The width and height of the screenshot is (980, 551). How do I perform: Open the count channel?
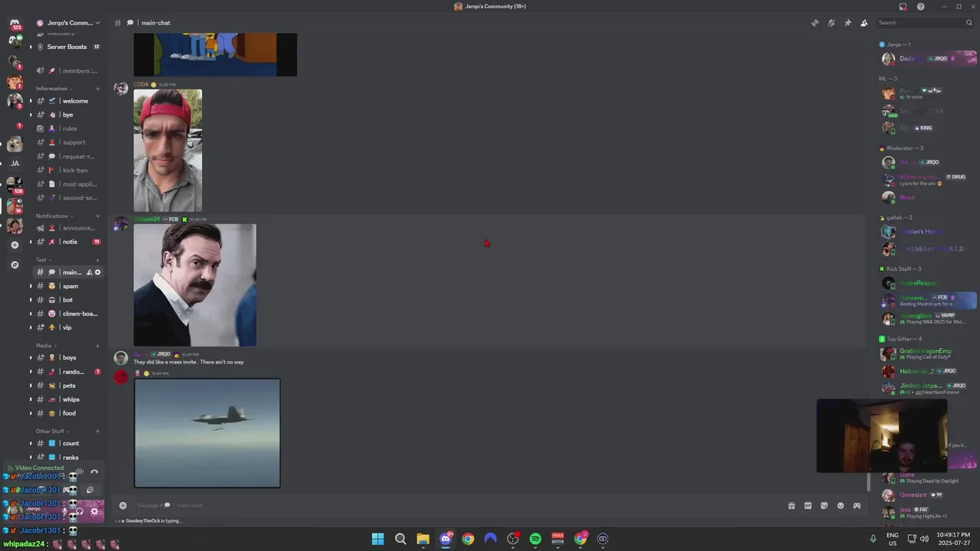click(x=67, y=443)
